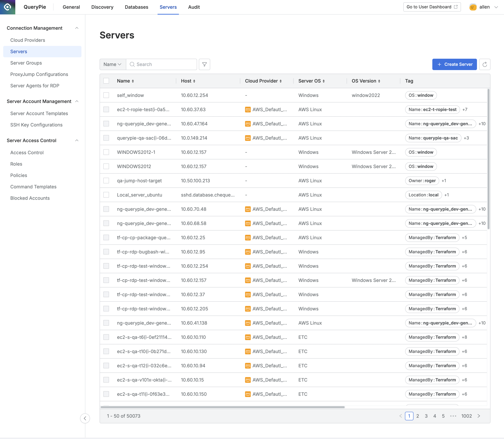Screen dimensions: 504x439
Task: Switch to the Databases tab
Action: [x=136, y=7]
